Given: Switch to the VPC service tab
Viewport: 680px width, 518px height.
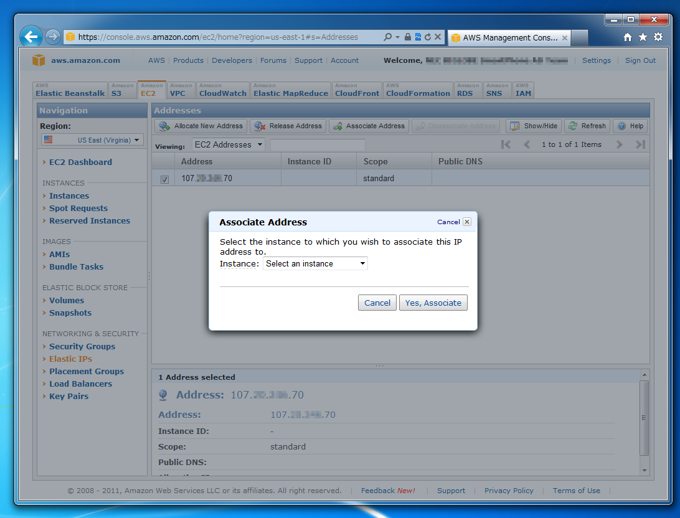Looking at the screenshot, I should (x=181, y=90).
